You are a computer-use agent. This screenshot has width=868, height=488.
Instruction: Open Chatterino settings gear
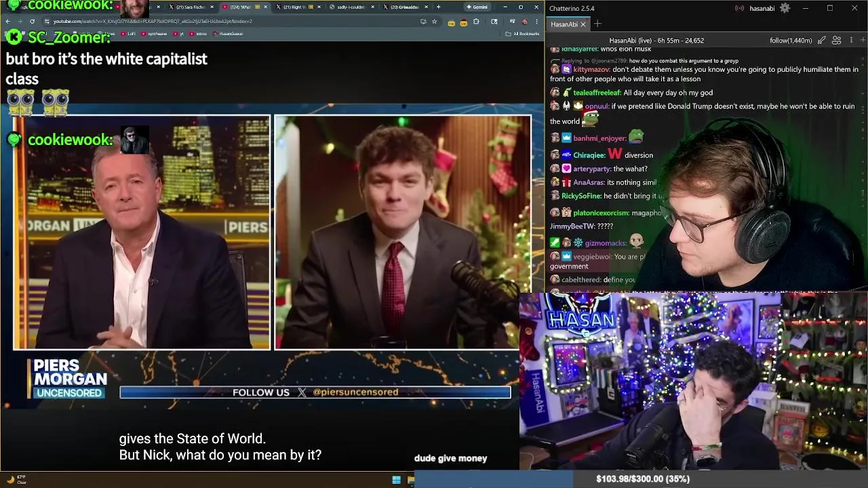(x=785, y=8)
